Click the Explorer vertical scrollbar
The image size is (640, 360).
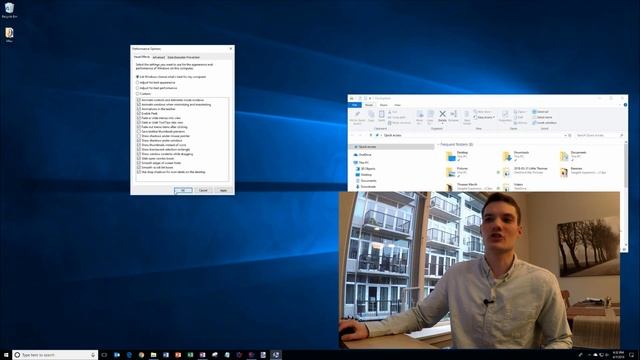pos(625,167)
